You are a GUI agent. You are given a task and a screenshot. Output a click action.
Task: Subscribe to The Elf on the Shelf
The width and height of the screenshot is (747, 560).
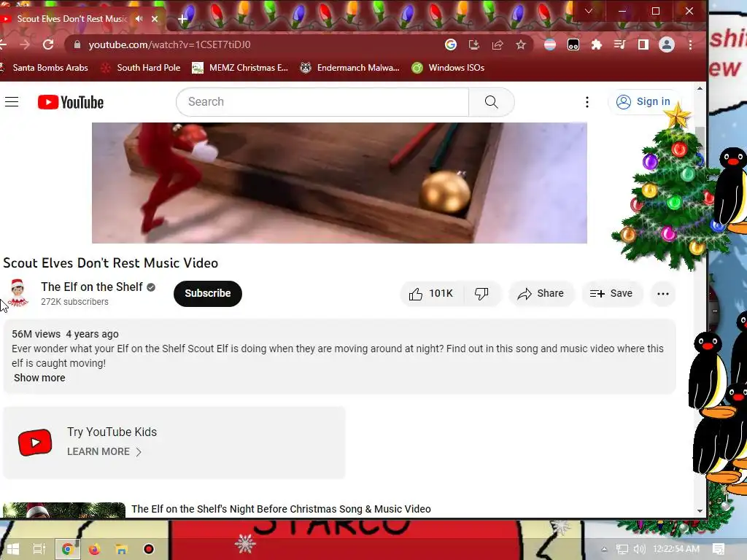click(208, 293)
